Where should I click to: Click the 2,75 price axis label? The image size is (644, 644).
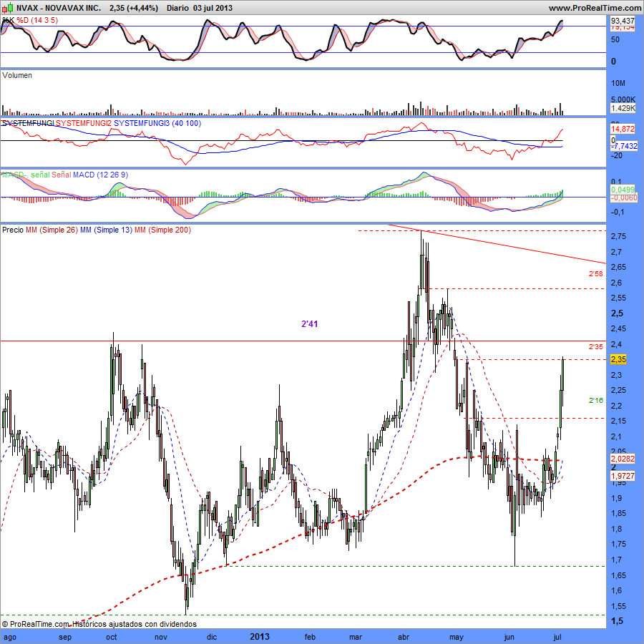pyautogui.click(x=618, y=237)
